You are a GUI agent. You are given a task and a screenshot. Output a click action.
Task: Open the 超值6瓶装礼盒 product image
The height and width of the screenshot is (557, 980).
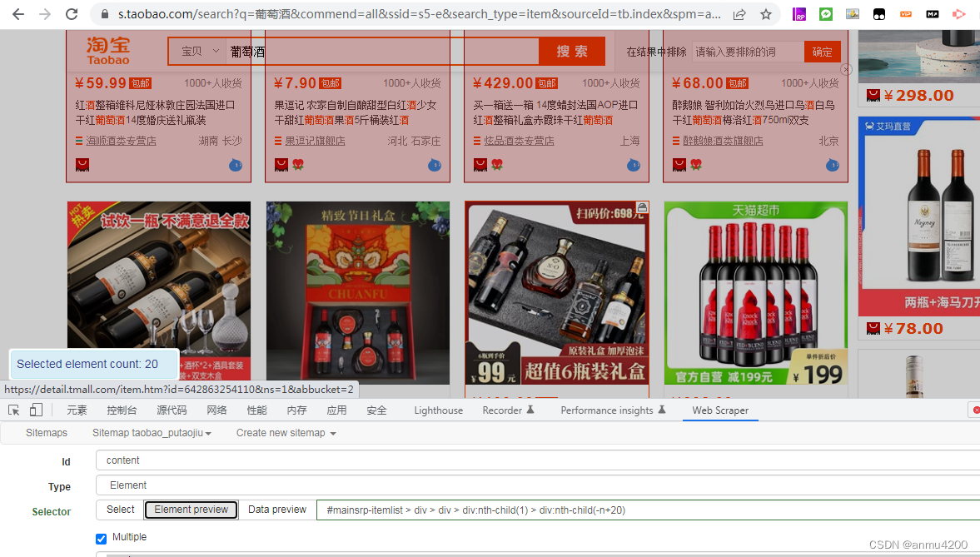557,293
